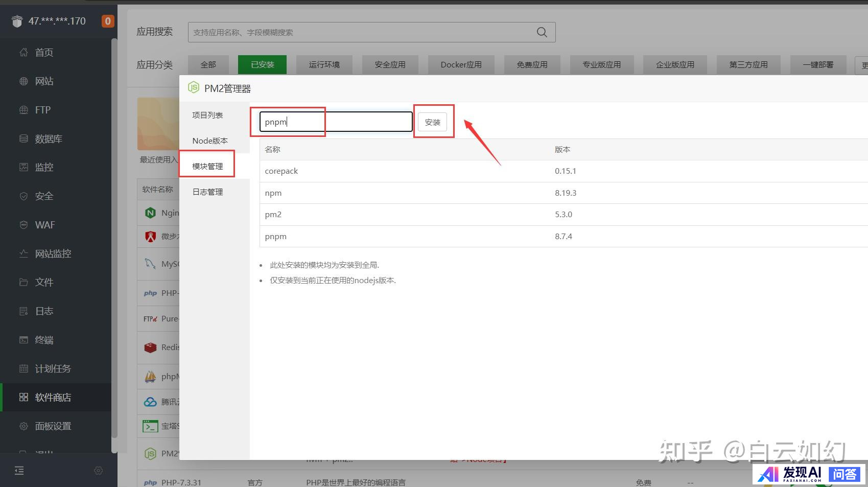The image size is (868, 487).
Task: Click the server IP 47.***.***.170 label
Action: pos(57,21)
